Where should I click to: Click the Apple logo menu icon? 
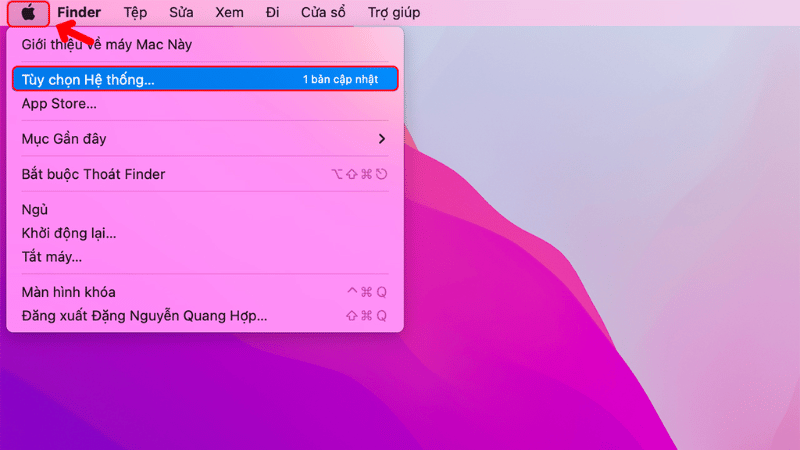pos(28,13)
